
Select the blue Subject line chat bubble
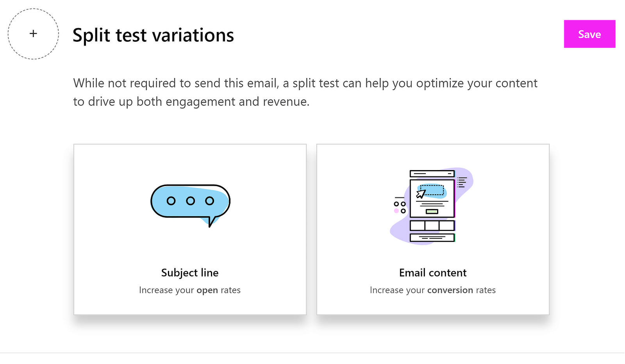[190, 202]
